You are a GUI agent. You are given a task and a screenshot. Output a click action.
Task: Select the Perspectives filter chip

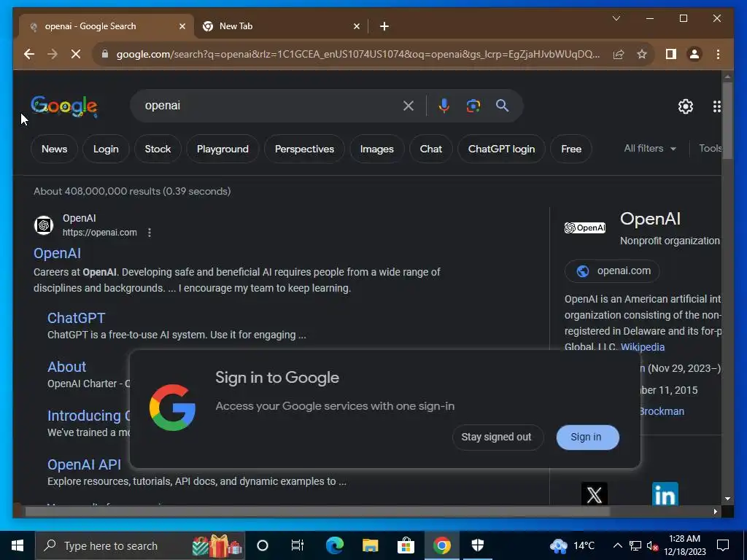(x=304, y=149)
